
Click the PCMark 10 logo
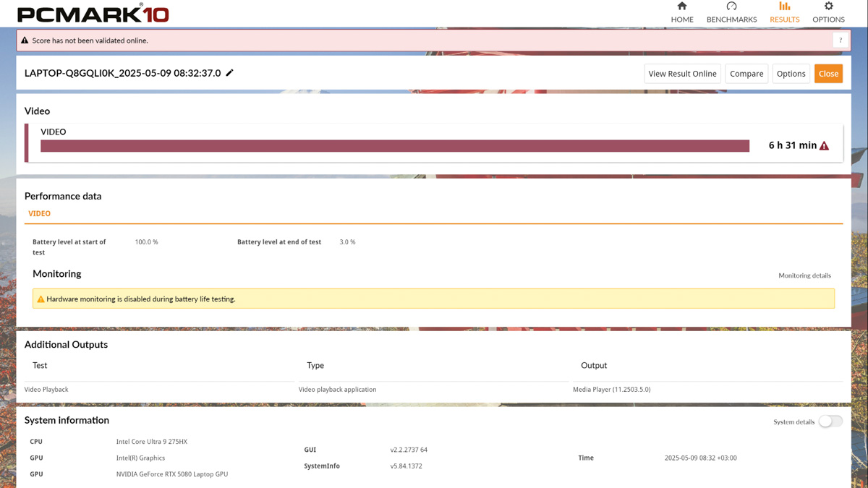(x=93, y=14)
